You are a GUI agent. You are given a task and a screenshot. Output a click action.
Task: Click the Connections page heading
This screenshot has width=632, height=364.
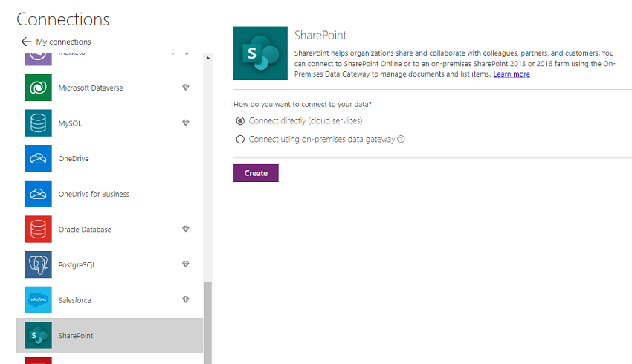63,19
